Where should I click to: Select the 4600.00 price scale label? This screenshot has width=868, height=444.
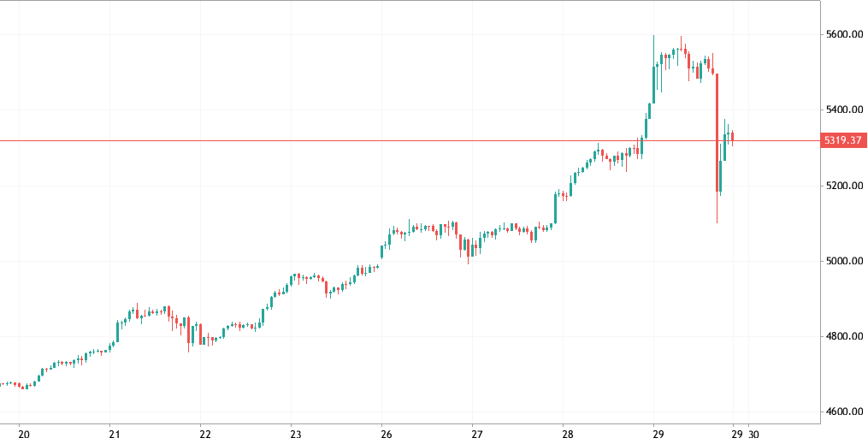pos(842,411)
